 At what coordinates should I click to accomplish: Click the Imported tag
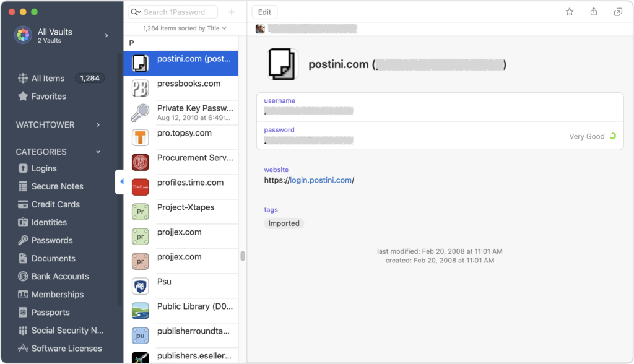point(284,223)
